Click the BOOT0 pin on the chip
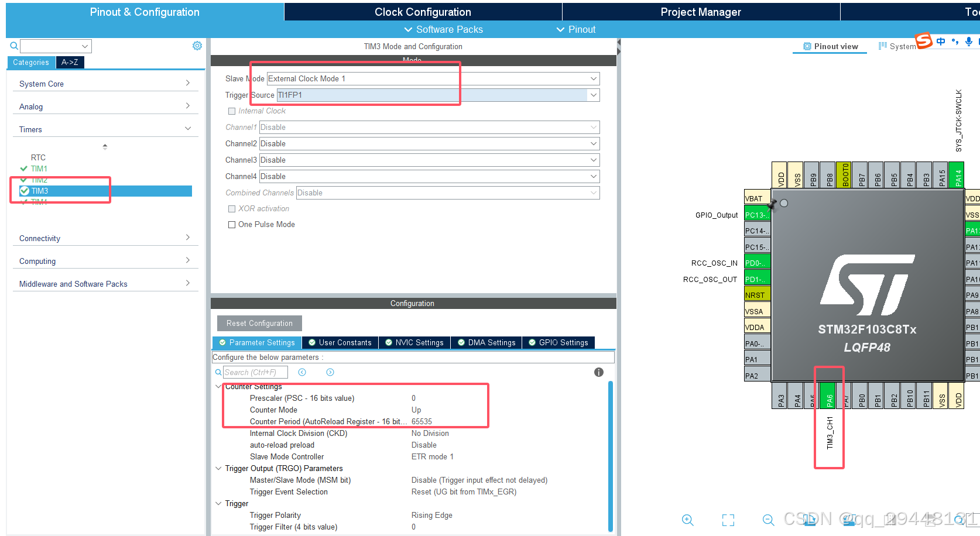This screenshot has height=536, width=980. [844, 175]
